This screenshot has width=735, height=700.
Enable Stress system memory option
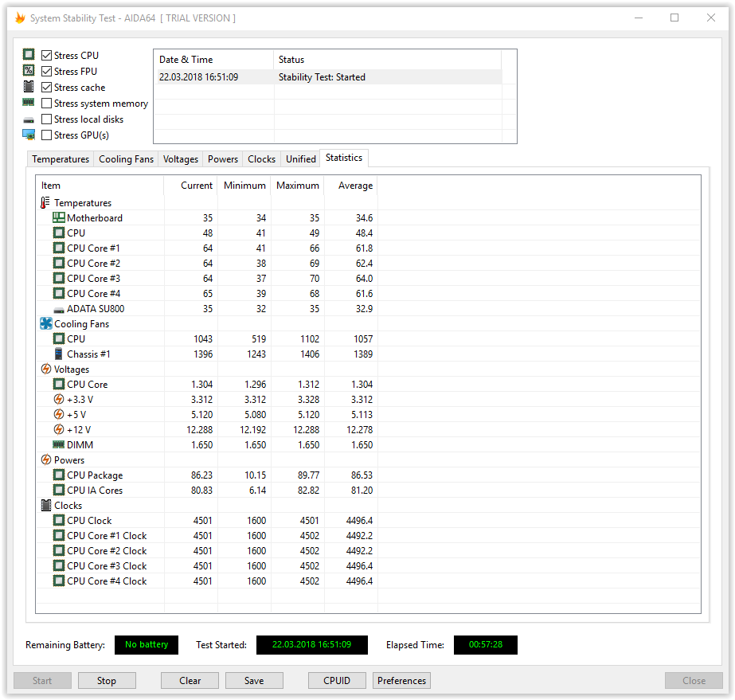(x=47, y=104)
